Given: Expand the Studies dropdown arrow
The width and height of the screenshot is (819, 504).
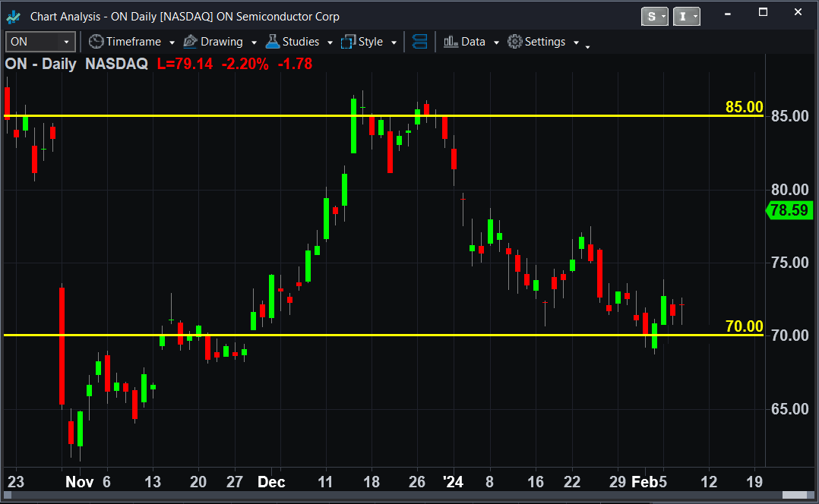Looking at the screenshot, I should point(330,43).
